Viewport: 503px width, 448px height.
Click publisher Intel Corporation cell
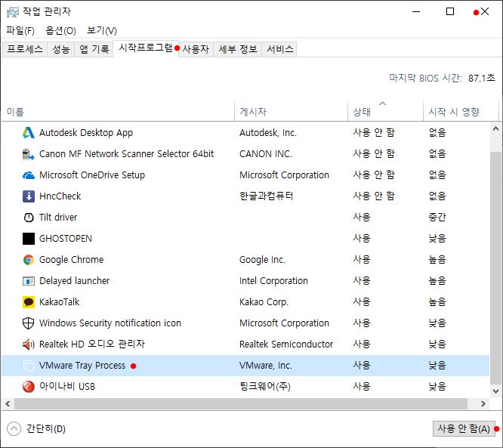coord(273,281)
